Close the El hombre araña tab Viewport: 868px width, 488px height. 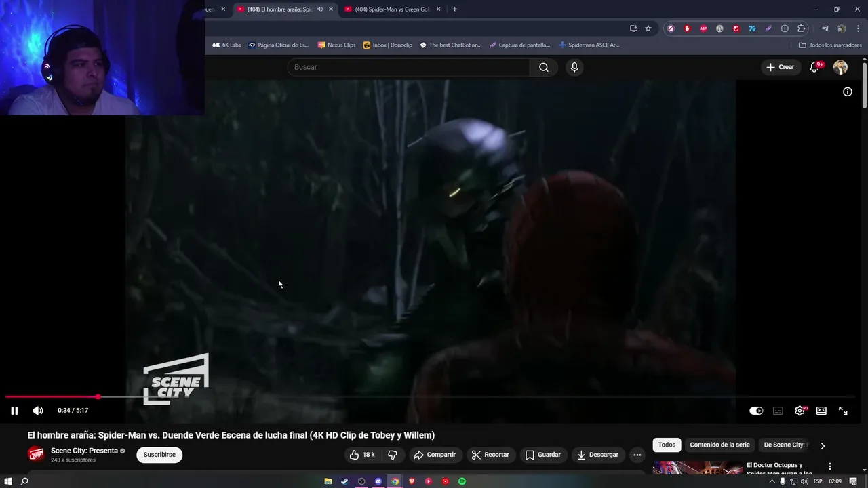331,9
